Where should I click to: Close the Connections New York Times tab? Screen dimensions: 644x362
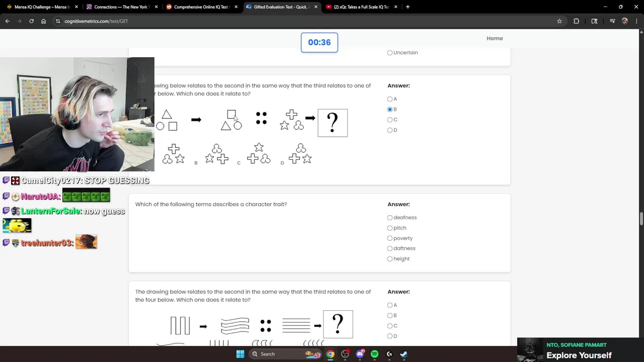156,7
